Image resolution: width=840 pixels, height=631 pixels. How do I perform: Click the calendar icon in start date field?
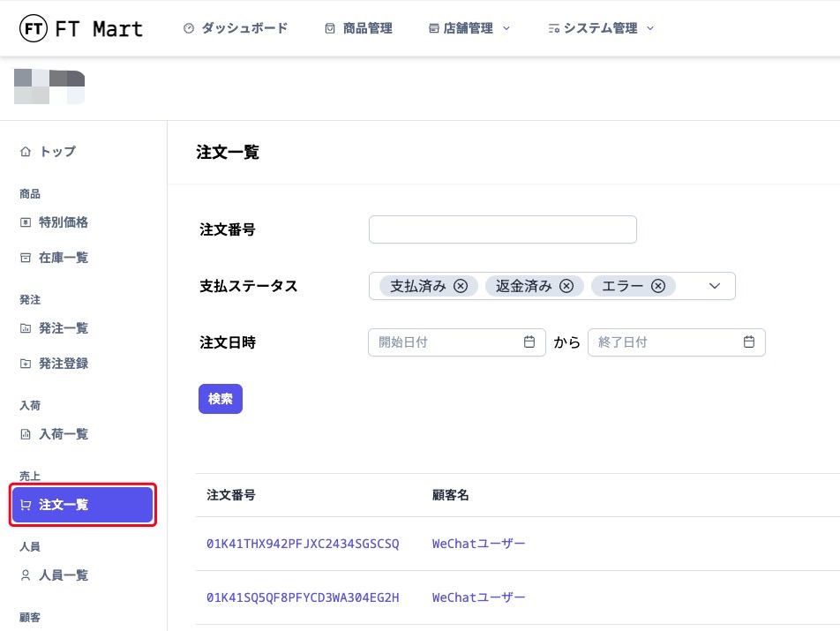tap(529, 342)
